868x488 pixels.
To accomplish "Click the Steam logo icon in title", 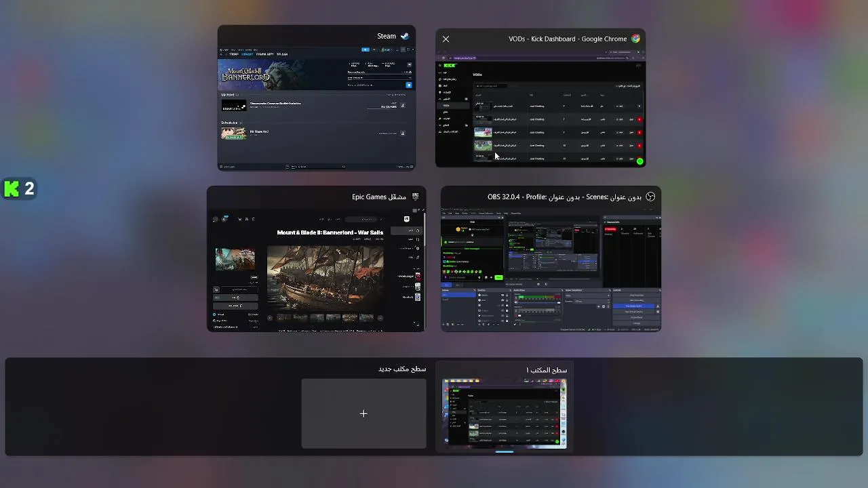I will 405,36.
